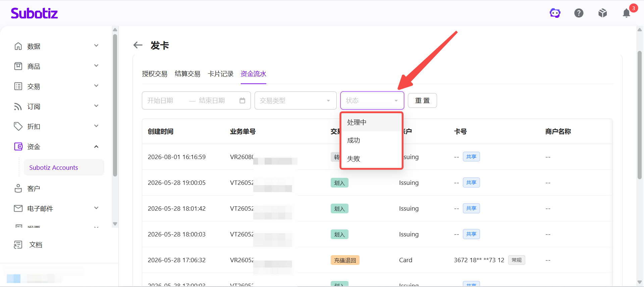Click the 业务单号 column header
Viewport: 644px width, 287px height.
click(243, 132)
